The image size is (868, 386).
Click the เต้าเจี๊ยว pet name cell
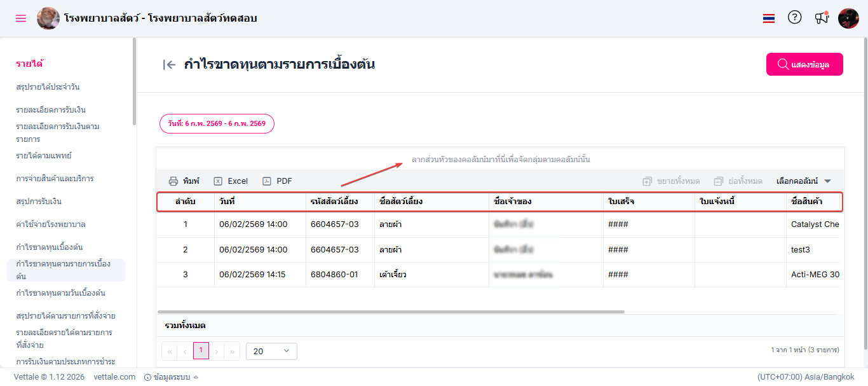431,275
